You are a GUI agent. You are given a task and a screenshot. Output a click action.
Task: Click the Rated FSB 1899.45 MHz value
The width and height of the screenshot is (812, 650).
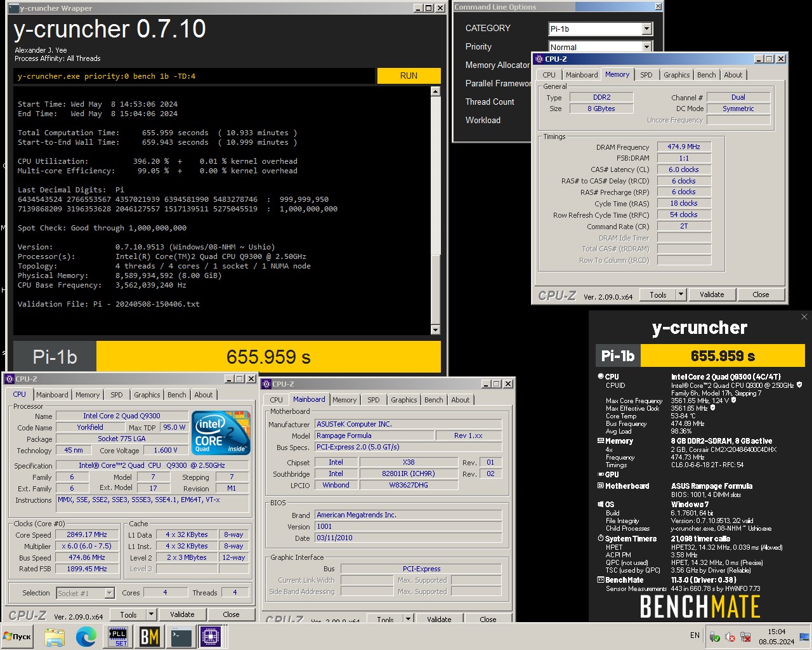pos(88,569)
